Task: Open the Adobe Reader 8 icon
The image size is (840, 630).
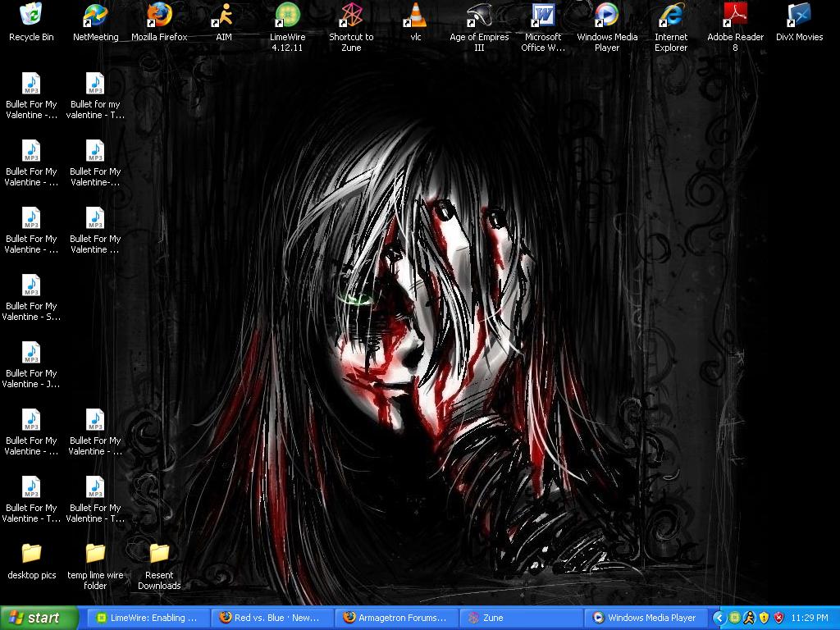Action: point(735,16)
